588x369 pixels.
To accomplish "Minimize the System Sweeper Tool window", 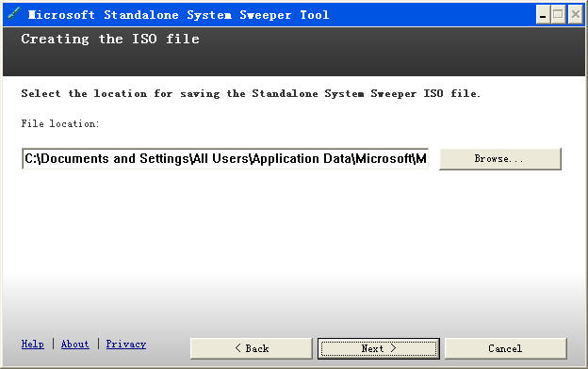I will pos(543,15).
